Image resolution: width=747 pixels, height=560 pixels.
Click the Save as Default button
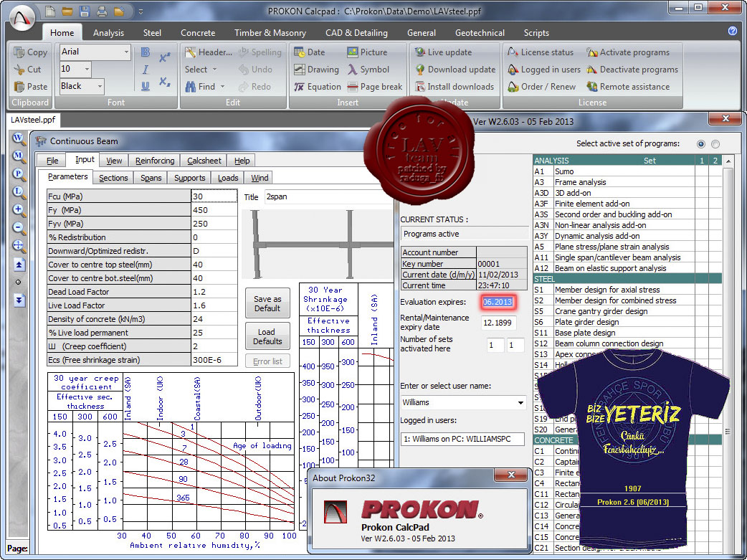pos(267,303)
